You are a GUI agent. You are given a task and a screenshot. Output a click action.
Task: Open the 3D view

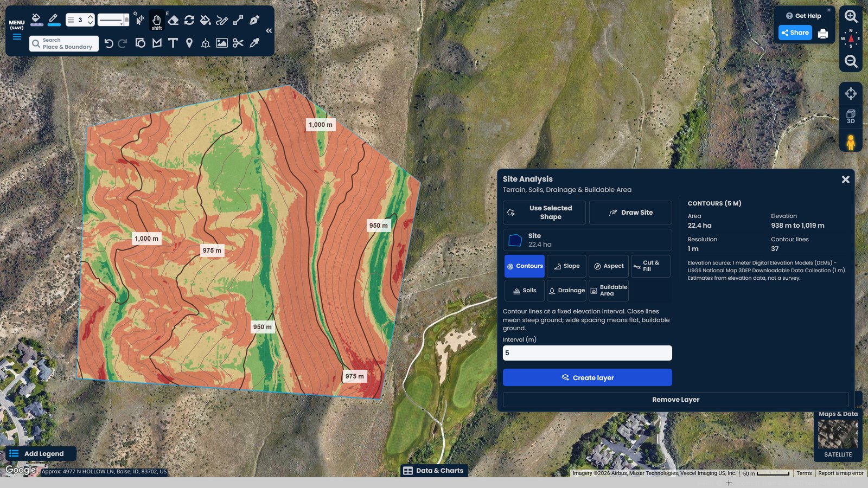click(x=851, y=116)
